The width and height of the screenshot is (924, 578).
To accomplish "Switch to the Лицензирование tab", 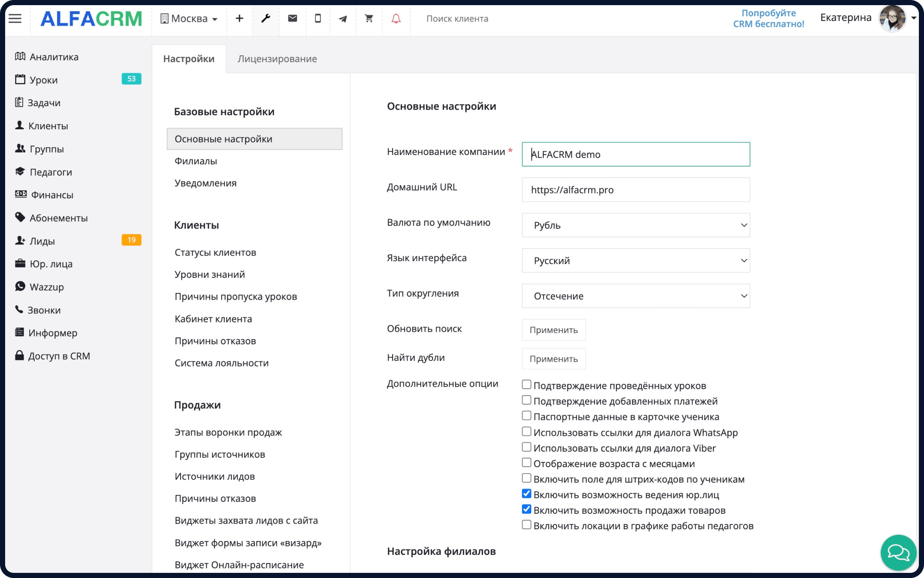I will click(x=277, y=58).
